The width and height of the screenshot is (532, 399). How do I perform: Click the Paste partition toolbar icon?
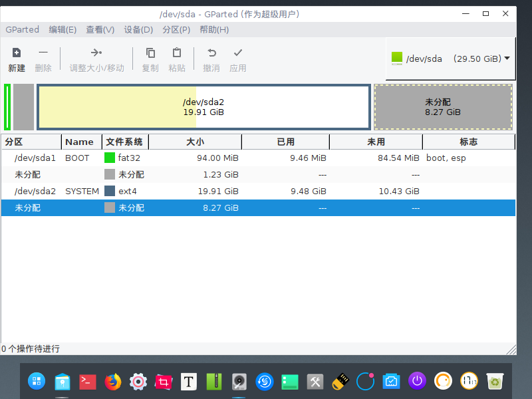177,53
